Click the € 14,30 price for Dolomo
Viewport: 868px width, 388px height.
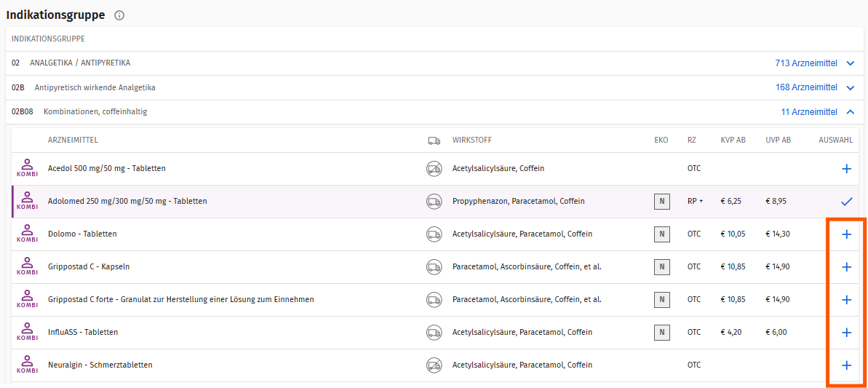pyautogui.click(x=778, y=234)
